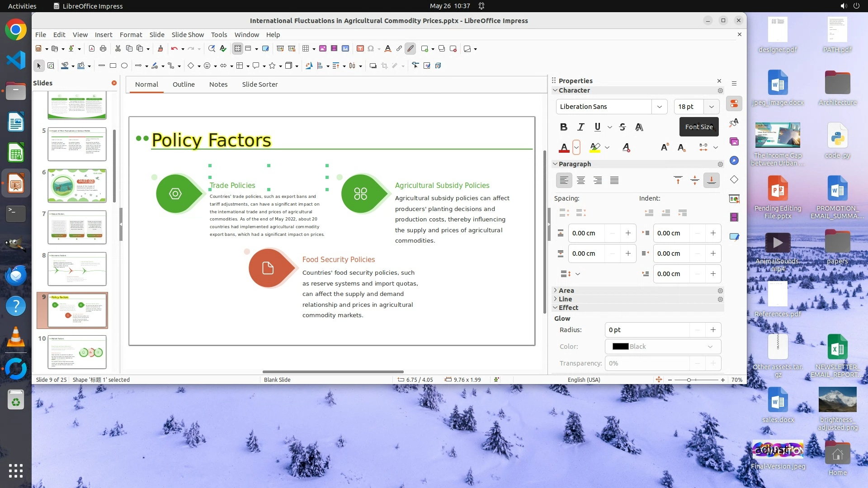Select slide 7 thumbnail
868x488 pixels.
pos(77,227)
